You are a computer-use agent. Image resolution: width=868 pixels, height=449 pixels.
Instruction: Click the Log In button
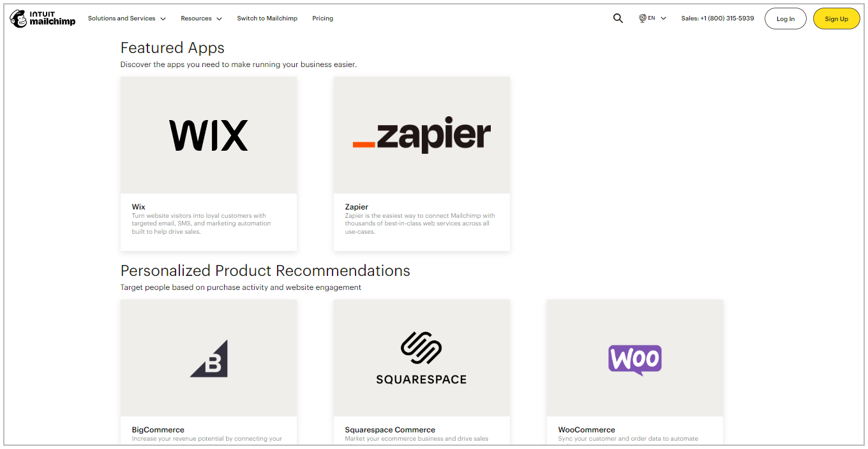pos(785,19)
